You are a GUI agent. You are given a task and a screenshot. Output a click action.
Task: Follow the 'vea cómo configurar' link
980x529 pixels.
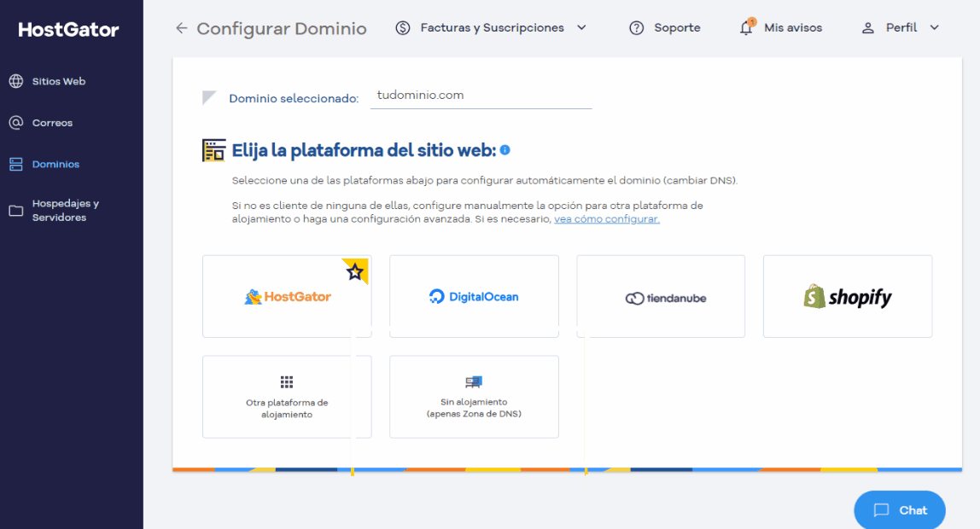(607, 219)
